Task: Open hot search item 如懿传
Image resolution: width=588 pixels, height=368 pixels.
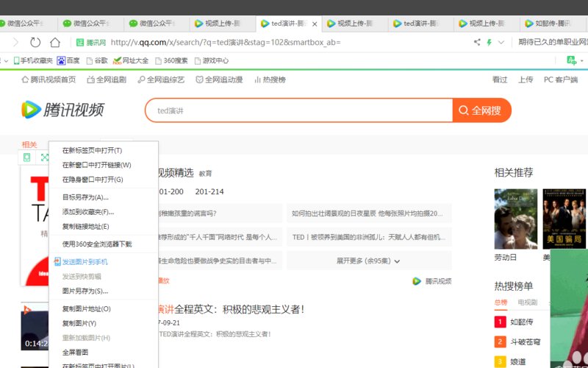Action: click(522, 322)
